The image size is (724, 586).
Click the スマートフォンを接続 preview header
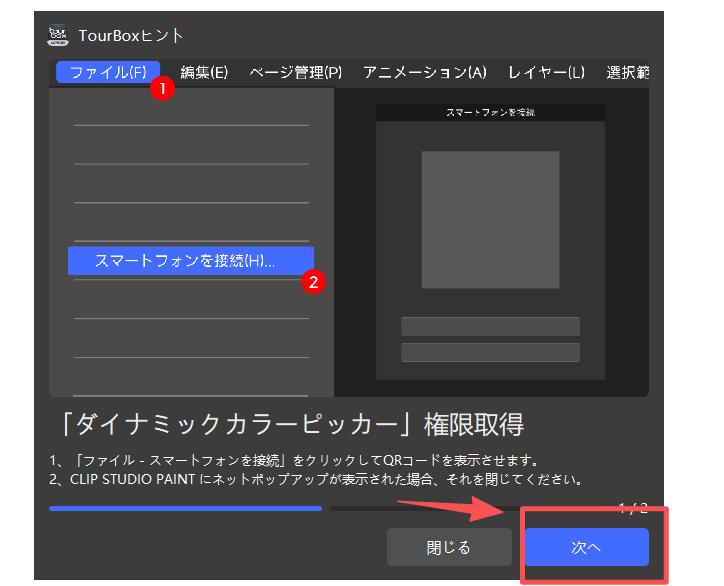(x=490, y=113)
